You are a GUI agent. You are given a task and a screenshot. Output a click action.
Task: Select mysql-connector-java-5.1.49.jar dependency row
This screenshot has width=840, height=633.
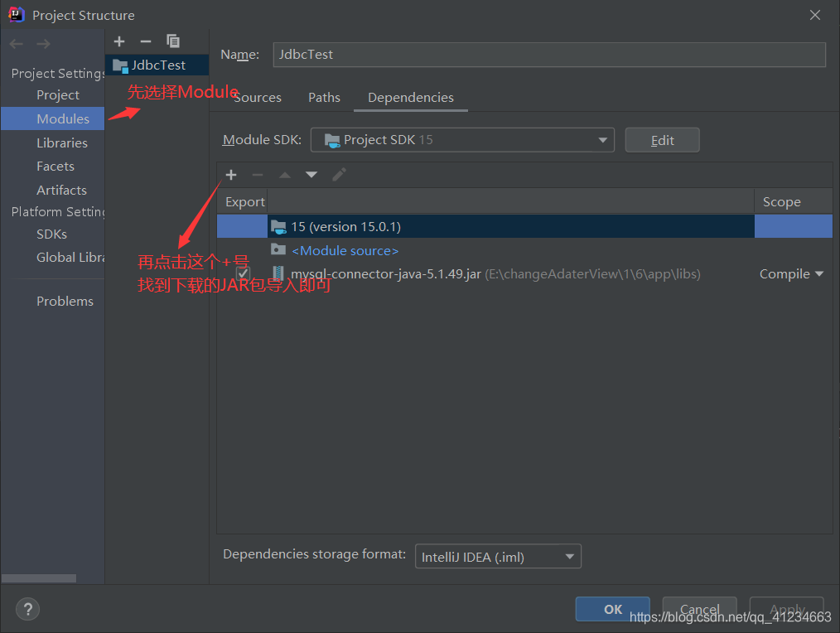524,274
